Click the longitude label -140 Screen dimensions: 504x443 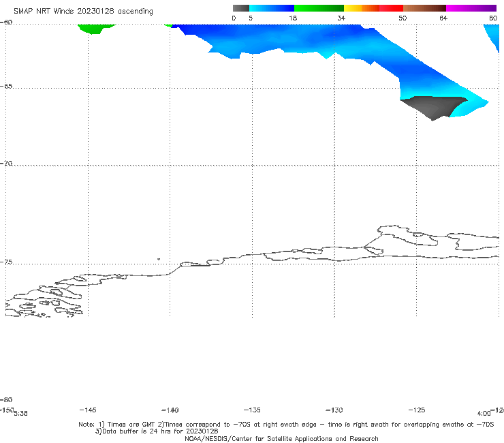[x=170, y=410]
